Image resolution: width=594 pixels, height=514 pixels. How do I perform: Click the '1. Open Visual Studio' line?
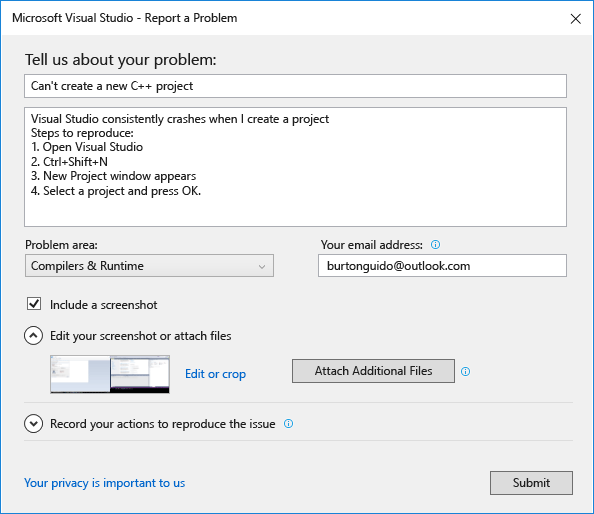(x=87, y=147)
